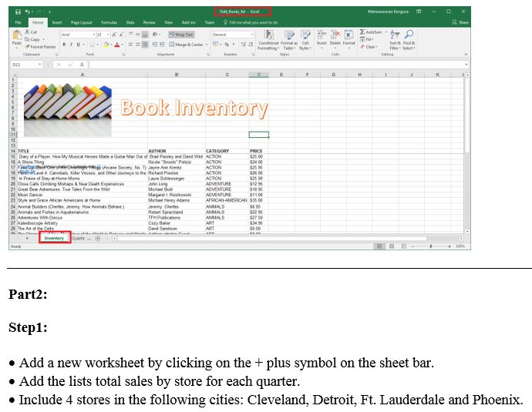Switch to the Page Layout tab
Viewport: 532px width, 412px height.
82,22
